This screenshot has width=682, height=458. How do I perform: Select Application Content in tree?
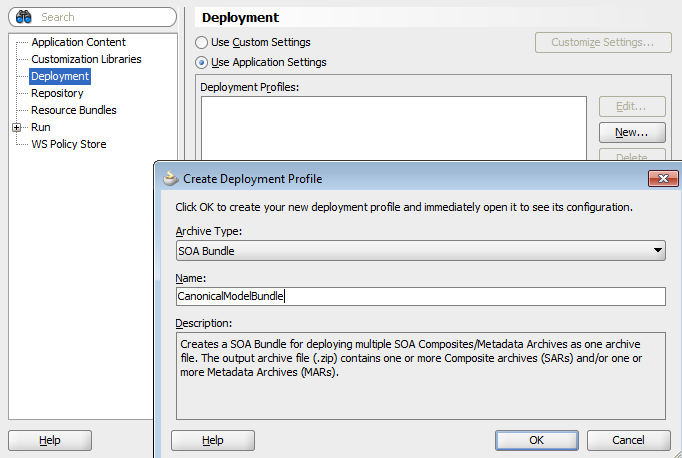pos(78,42)
